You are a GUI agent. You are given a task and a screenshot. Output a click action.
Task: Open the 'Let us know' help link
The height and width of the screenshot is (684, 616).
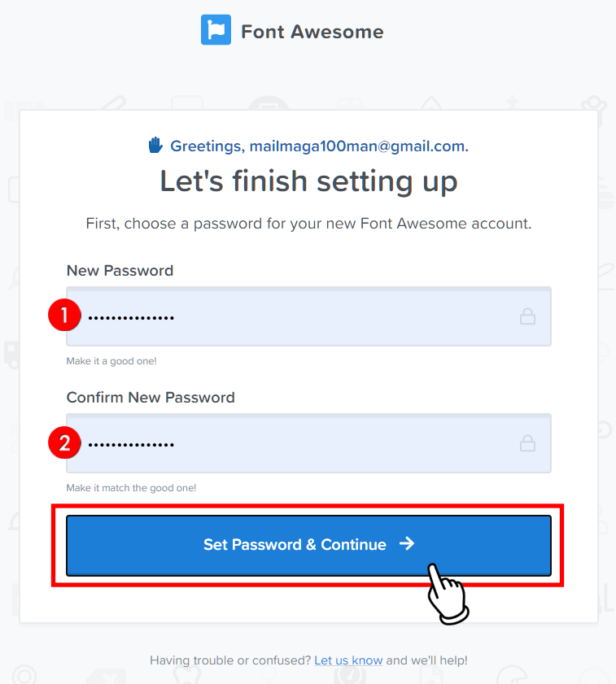(x=348, y=660)
